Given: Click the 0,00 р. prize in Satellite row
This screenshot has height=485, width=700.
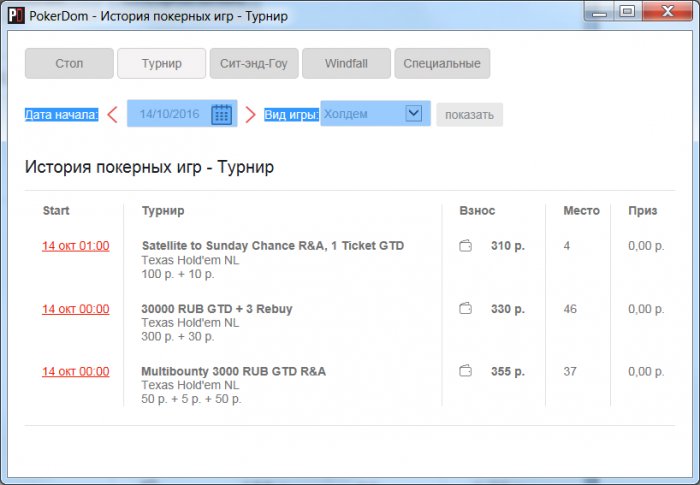Looking at the screenshot, I should (x=646, y=246).
